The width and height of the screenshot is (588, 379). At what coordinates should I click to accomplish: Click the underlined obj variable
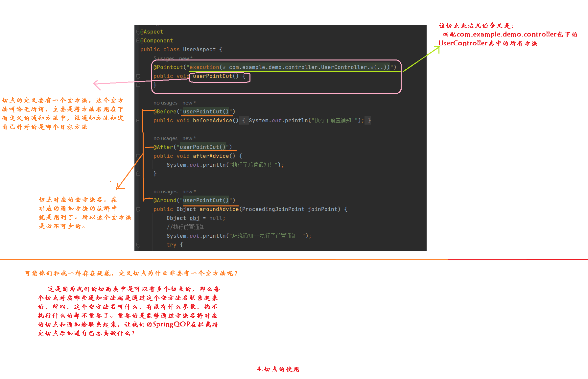[x=194, y=218]
